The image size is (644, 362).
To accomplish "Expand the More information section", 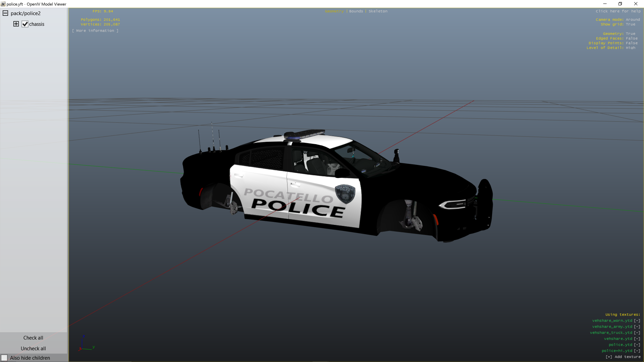I will pos(95,31).
